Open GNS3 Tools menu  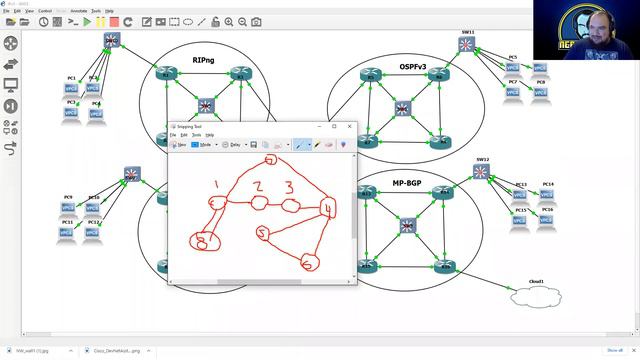96,11
